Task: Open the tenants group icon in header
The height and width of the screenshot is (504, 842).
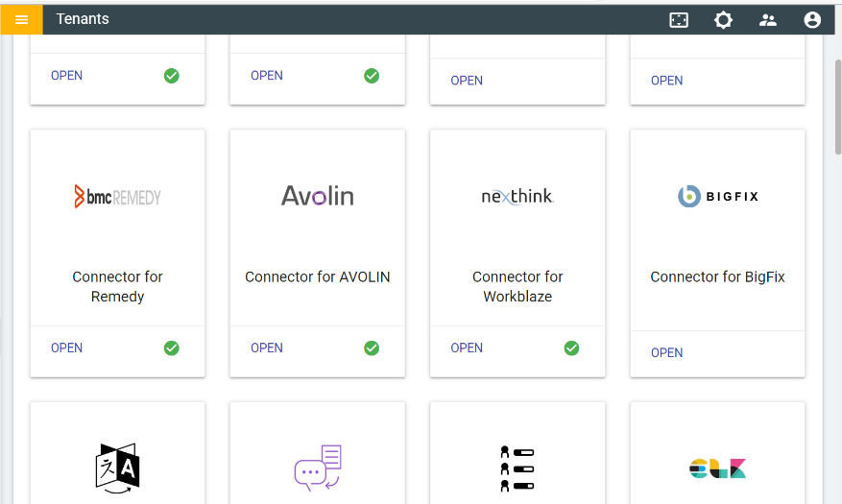Action: coord(768,20)
